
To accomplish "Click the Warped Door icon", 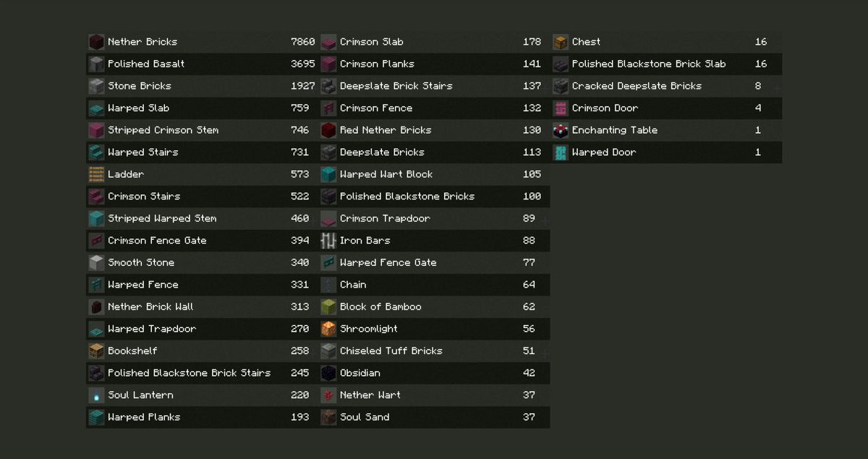I will [561, 153].
